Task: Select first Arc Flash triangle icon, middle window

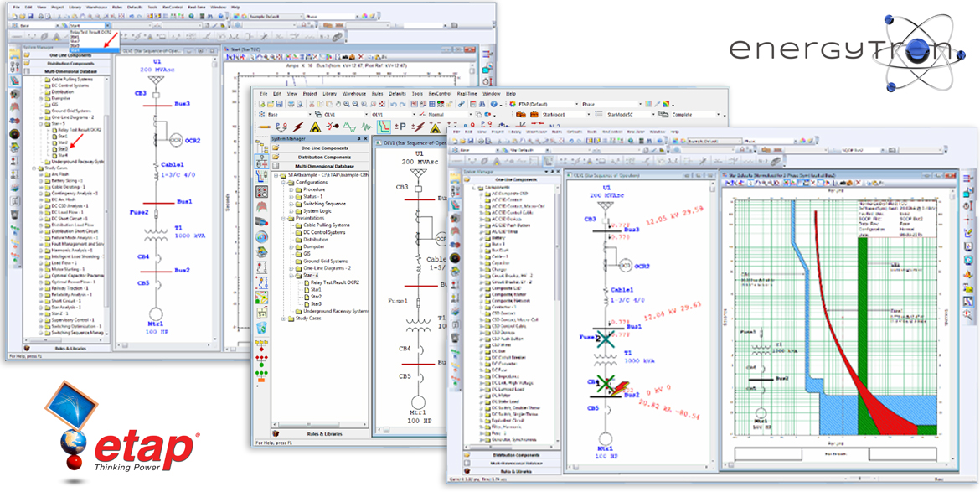Action: [315, 127]
